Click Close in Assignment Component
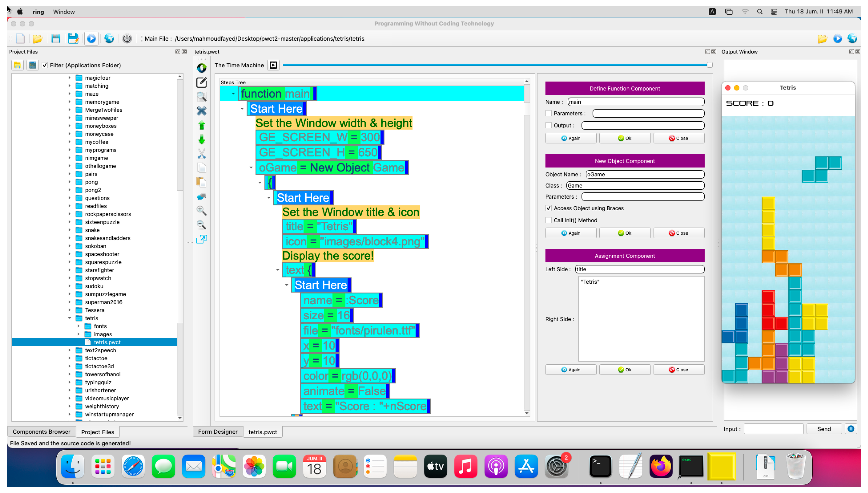 pos(679,370)
